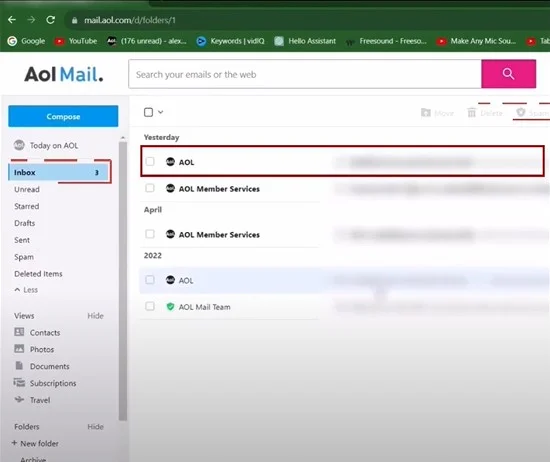Open the Make Any Mic Sou... bookmark
Screen dimensions: 550x462
click(x=476, y=41)
